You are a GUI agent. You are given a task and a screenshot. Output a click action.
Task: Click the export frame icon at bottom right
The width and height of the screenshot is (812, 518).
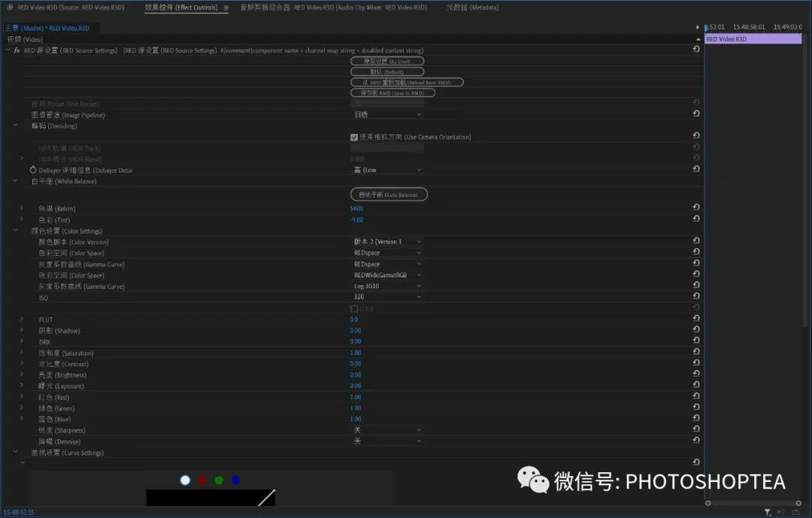tap(795, 512)
